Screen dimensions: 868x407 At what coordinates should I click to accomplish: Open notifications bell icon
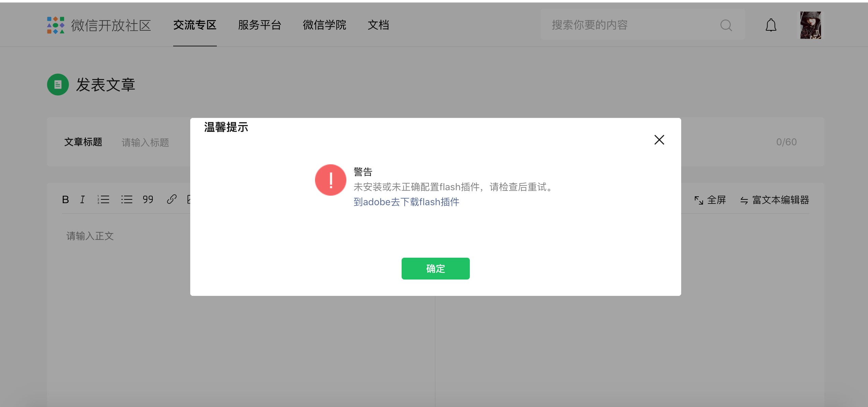tap(771, 25)
